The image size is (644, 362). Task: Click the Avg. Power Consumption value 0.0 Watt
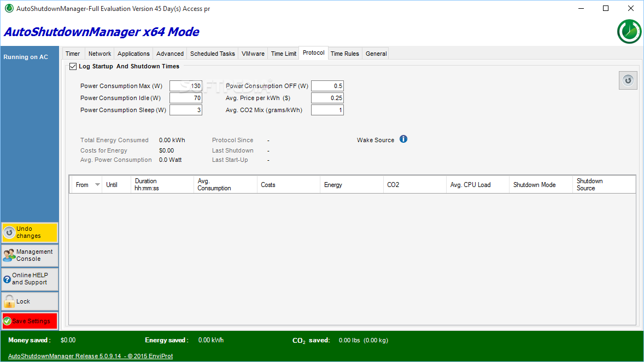(x=171, y=160)
